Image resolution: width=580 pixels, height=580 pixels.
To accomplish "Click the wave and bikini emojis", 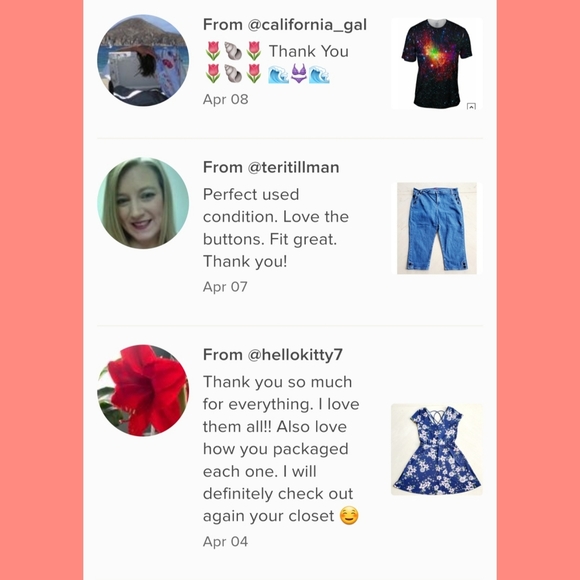I will pos(299,74).
